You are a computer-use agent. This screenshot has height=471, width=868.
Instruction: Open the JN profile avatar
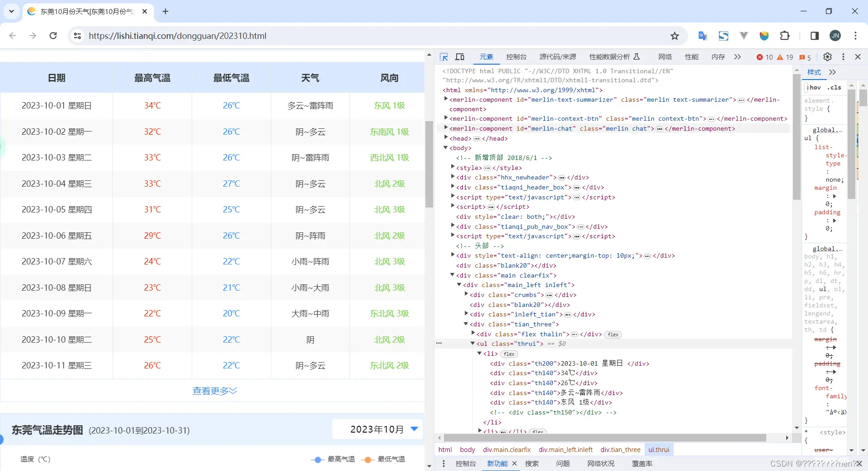[835, 36]
